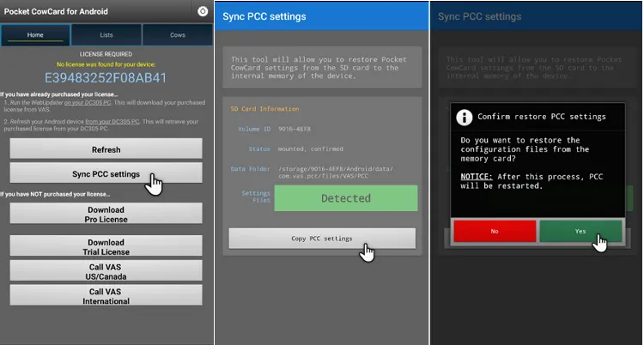644x345 pixels.
Task: Open the Cows tab
Action: 178,35
